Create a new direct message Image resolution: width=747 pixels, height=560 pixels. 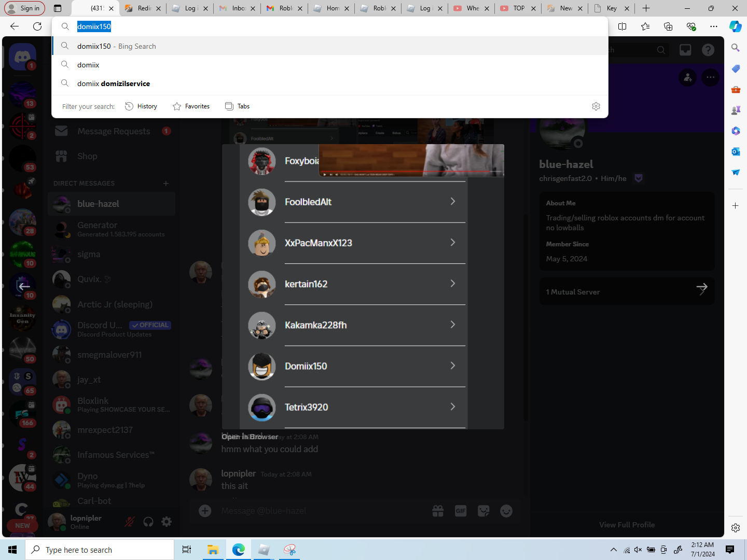click(x=166, y=184)
